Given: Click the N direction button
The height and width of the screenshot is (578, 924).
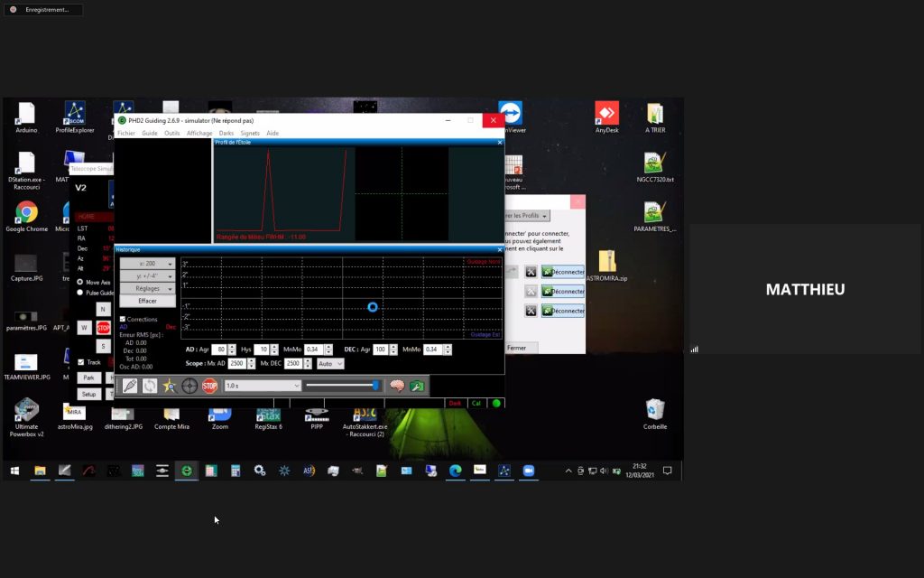Looking at the screenshot, I should tap(103, 309).
